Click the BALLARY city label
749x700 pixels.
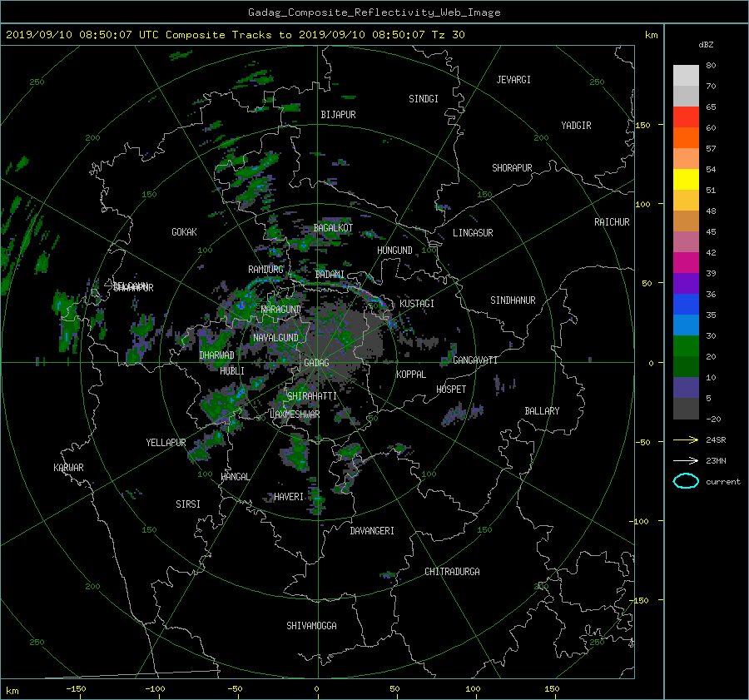pyautogui.click(x=542, y=411)
